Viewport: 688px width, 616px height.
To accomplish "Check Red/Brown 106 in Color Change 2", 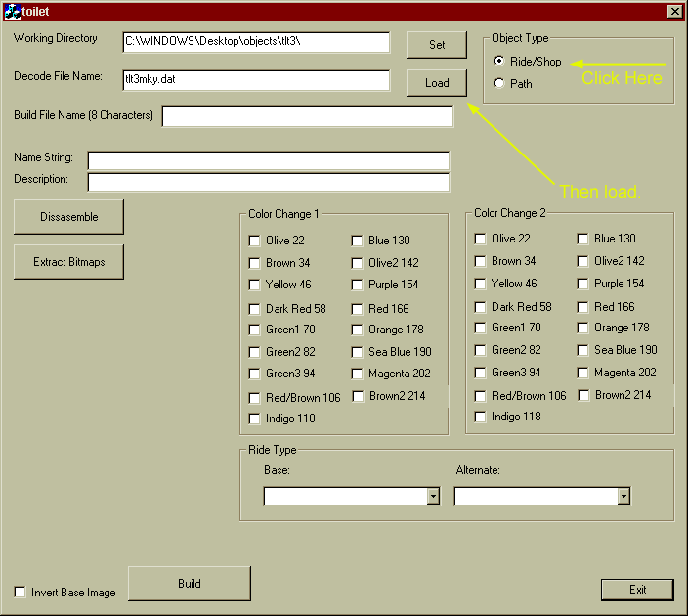I will (481, 396).
